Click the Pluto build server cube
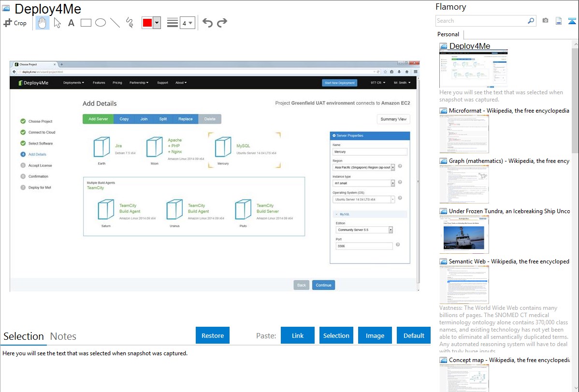The width and height of the screenshot is (579, 392). (243, 209)
